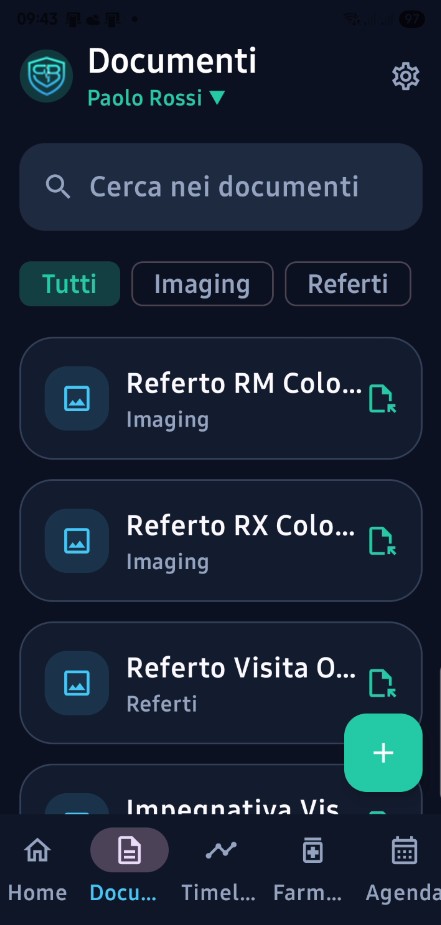
Task: Add a new document with plus button
Action: 383,753
